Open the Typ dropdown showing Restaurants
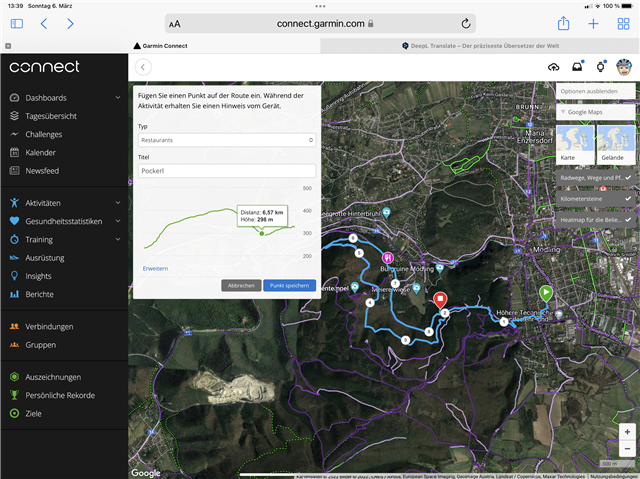 tap(227, 140)
